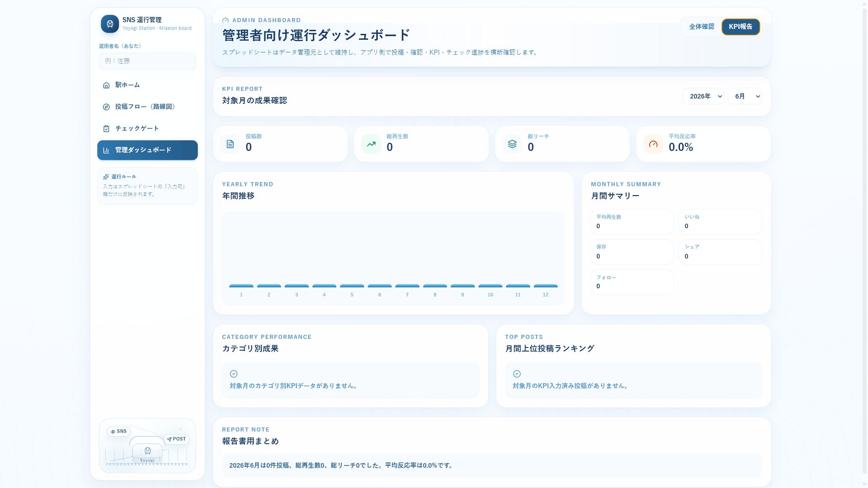The image size is (868, 488).
Task: Click the month 9 bar in 年間推移 chart
Action: pyautogui.click(x=462, y=286)
